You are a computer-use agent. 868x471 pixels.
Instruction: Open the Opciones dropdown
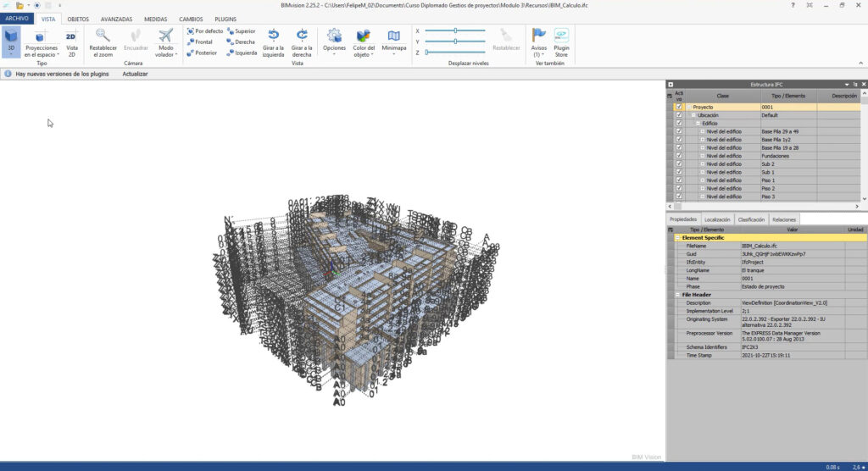pyautogui.click(x=334, y=41)
